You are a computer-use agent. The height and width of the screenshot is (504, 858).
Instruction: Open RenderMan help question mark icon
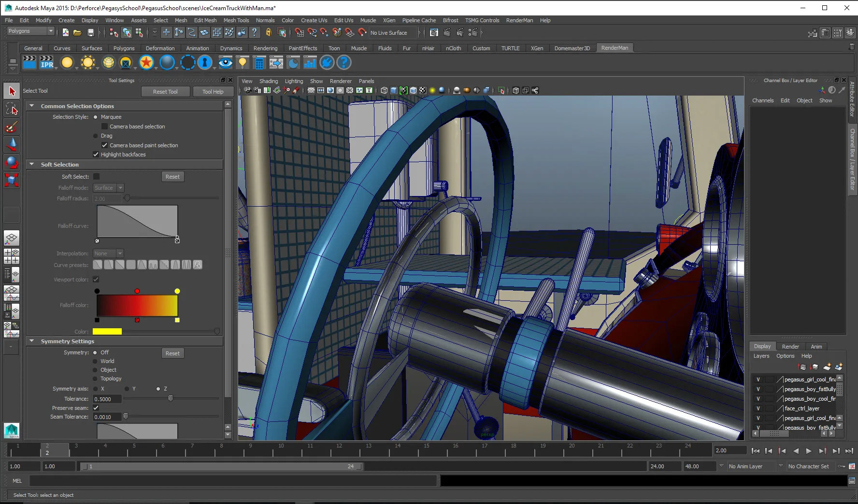pos(343,62)
